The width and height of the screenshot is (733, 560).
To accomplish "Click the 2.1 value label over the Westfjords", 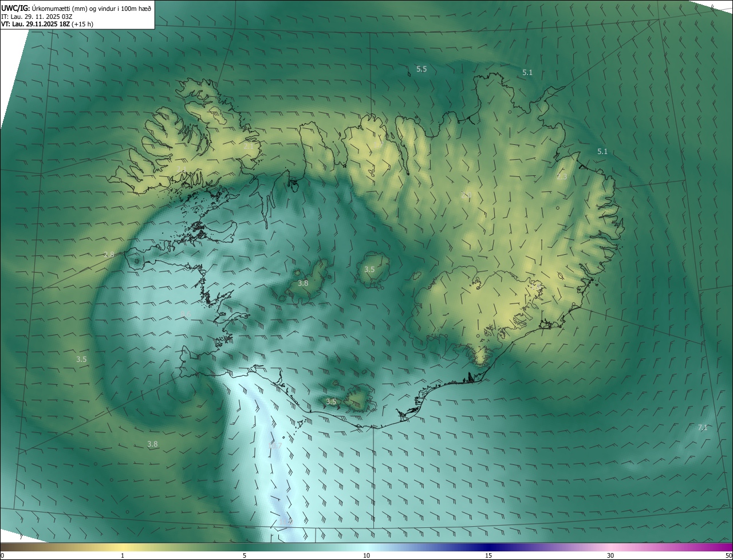I will pos(249,146).
